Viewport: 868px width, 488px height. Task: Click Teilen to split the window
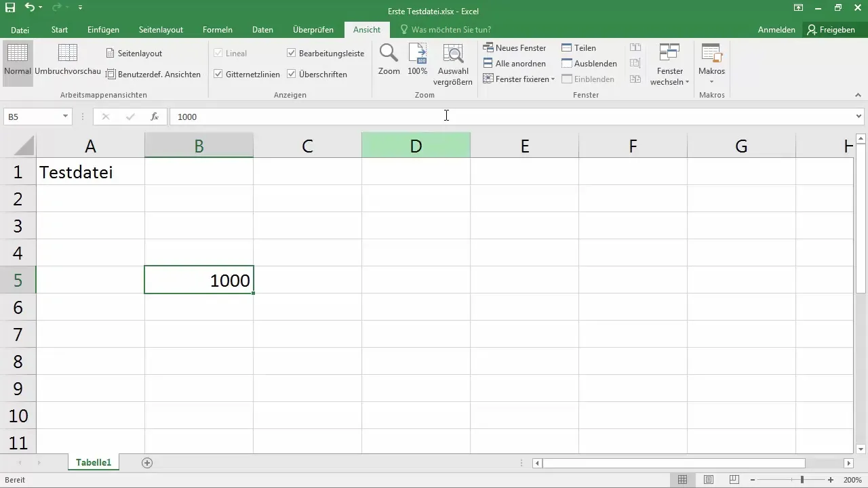(578, 48)
